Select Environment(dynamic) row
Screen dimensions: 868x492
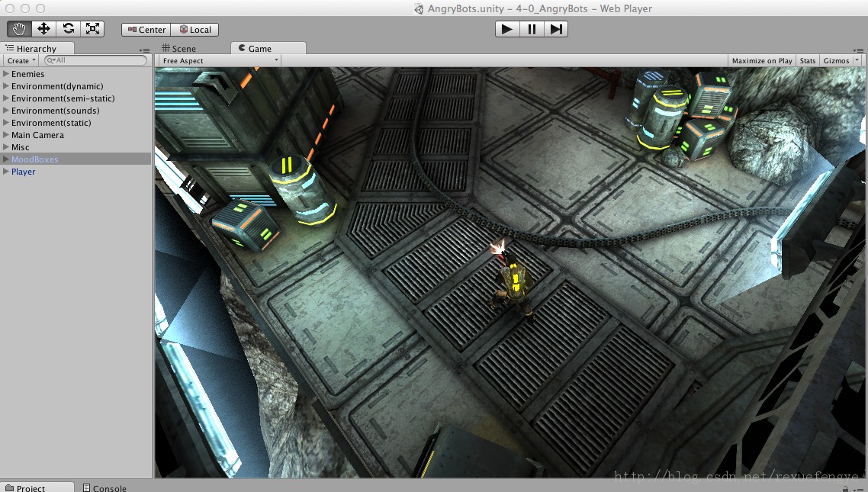click(x=76, y=85)
